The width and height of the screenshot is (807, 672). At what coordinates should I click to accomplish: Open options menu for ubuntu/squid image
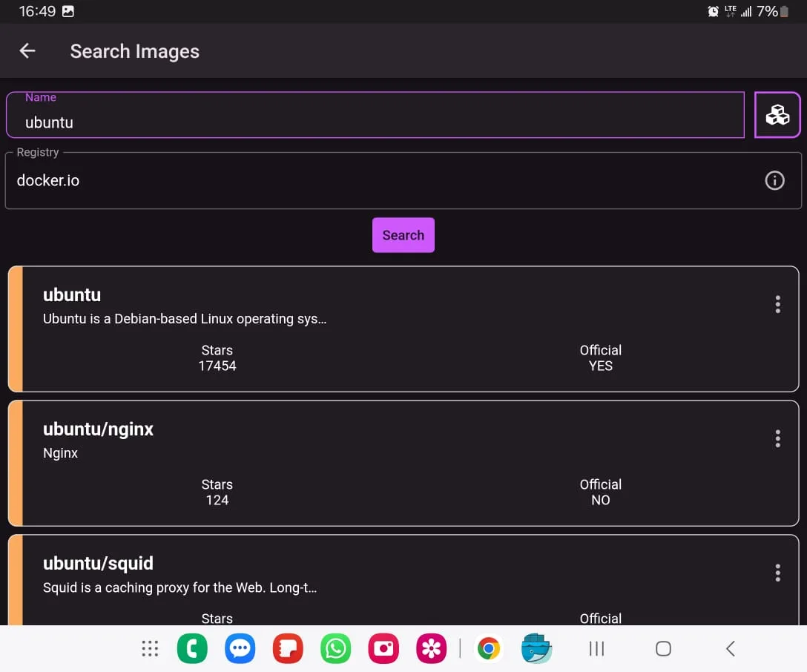click(x=777, y=573)
